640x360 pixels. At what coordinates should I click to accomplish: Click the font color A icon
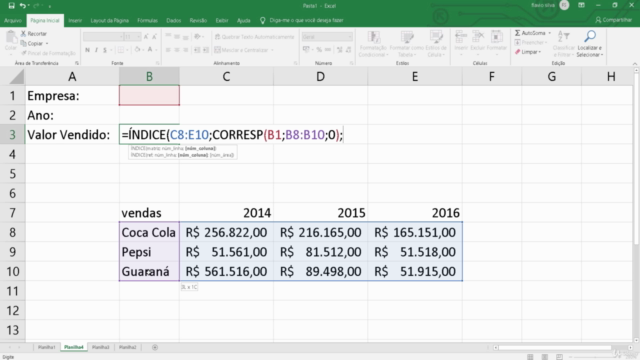150,50
